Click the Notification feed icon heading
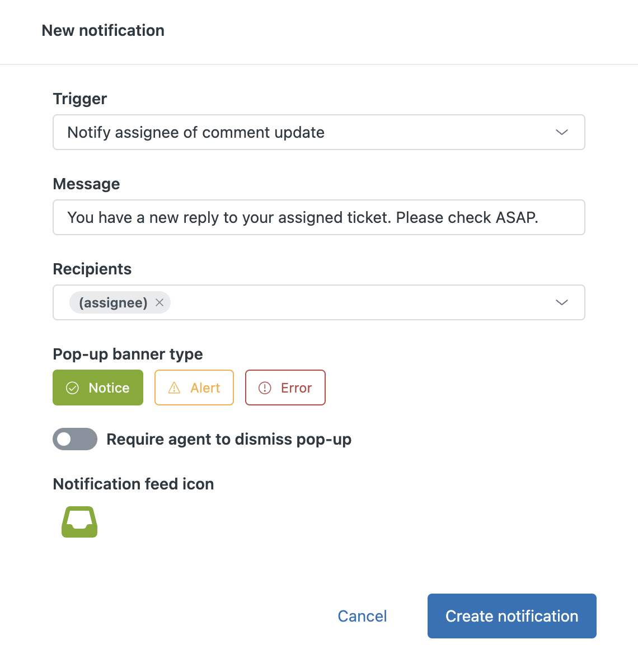The image size is (638, 672). coord(133,484)
